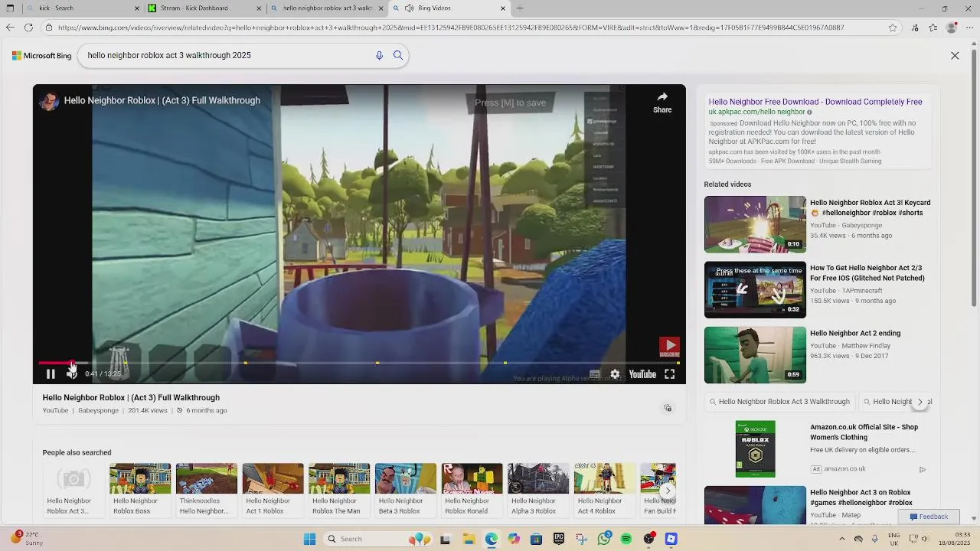
Task: Reload the current page
Action: point(28,28)
